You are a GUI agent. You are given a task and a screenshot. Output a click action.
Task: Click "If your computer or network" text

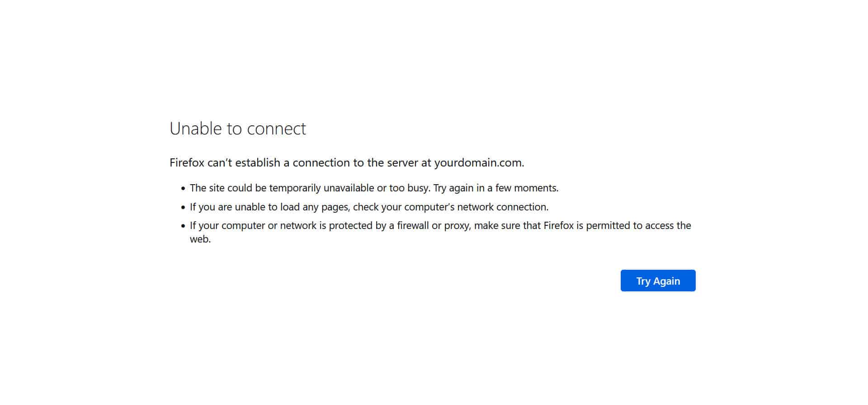point(253,226)
